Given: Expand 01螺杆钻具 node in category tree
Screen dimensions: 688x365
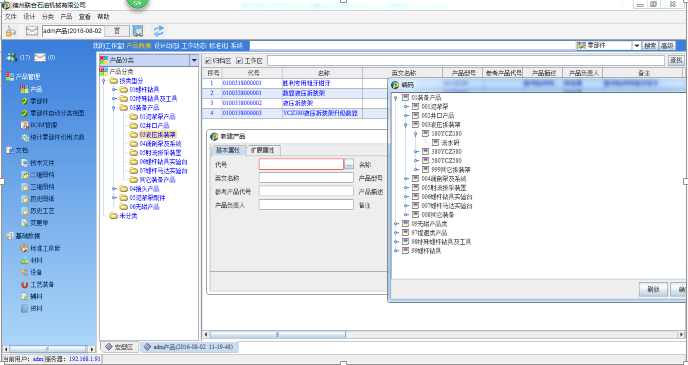Looking at the screenshot, I should (x=114, y=89).
